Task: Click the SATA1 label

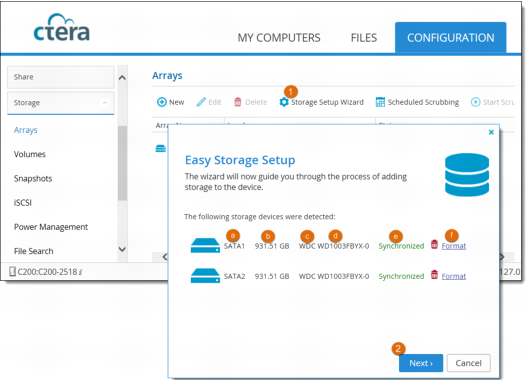Action: (234, 246)
